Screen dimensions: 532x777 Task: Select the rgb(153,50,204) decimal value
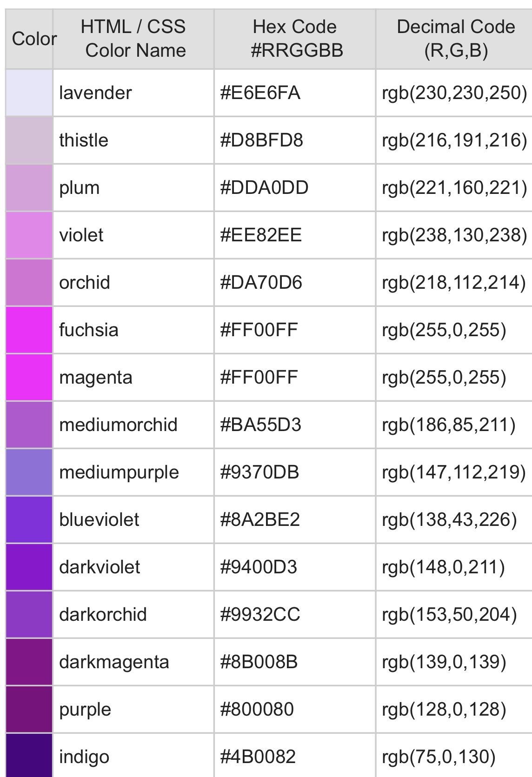[x=449, y=614]
